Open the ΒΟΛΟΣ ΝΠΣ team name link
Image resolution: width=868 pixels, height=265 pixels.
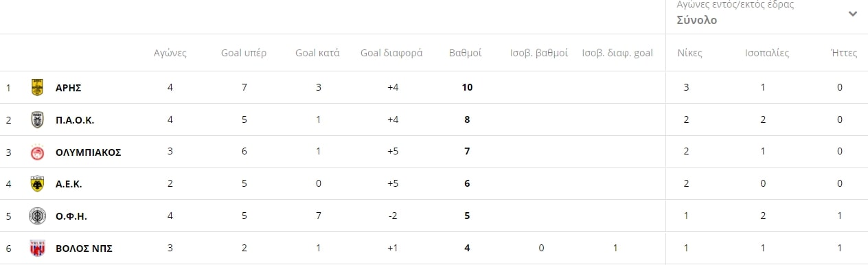click(84, 248)
